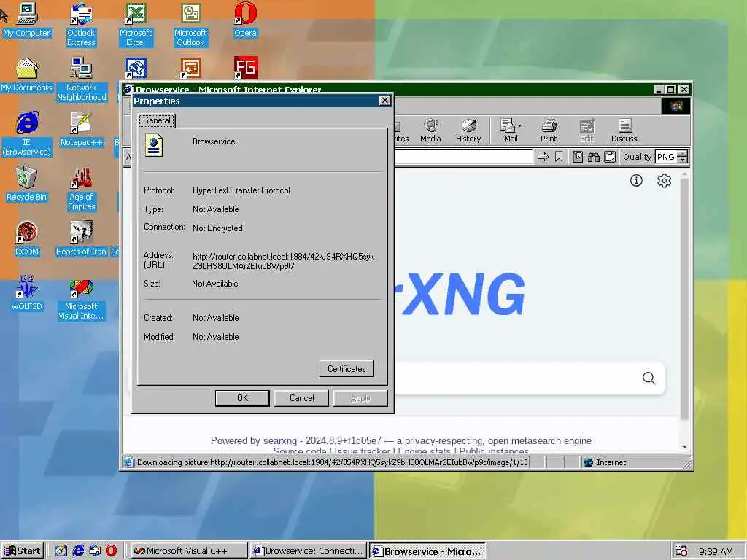Confirm the Properties dialog with OK
Viewport: 747px width, 560px height.
point(242,398)
